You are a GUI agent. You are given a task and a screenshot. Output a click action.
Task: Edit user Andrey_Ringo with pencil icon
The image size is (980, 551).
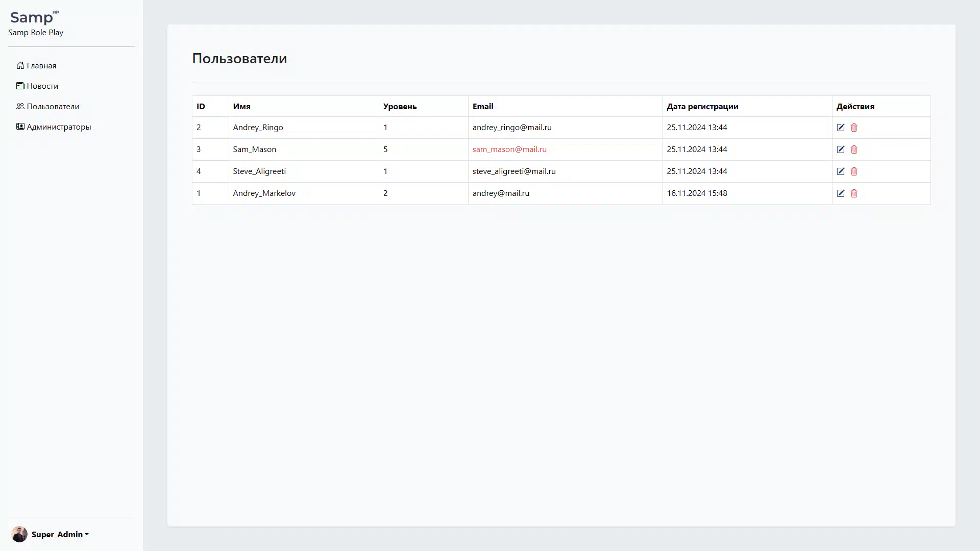841,128
